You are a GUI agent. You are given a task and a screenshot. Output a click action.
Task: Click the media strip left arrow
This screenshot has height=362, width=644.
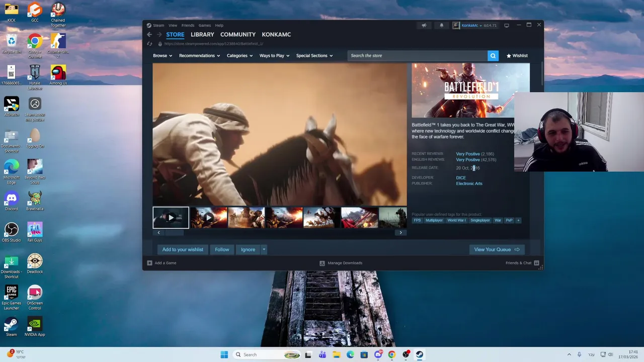[x=158, y=232]
